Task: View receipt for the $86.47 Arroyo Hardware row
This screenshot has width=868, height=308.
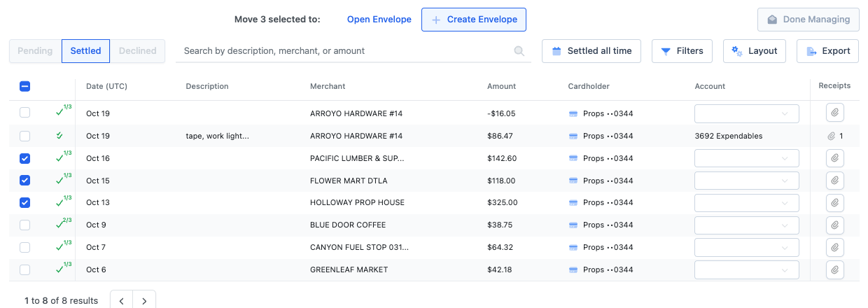Action: pos(834,136)
